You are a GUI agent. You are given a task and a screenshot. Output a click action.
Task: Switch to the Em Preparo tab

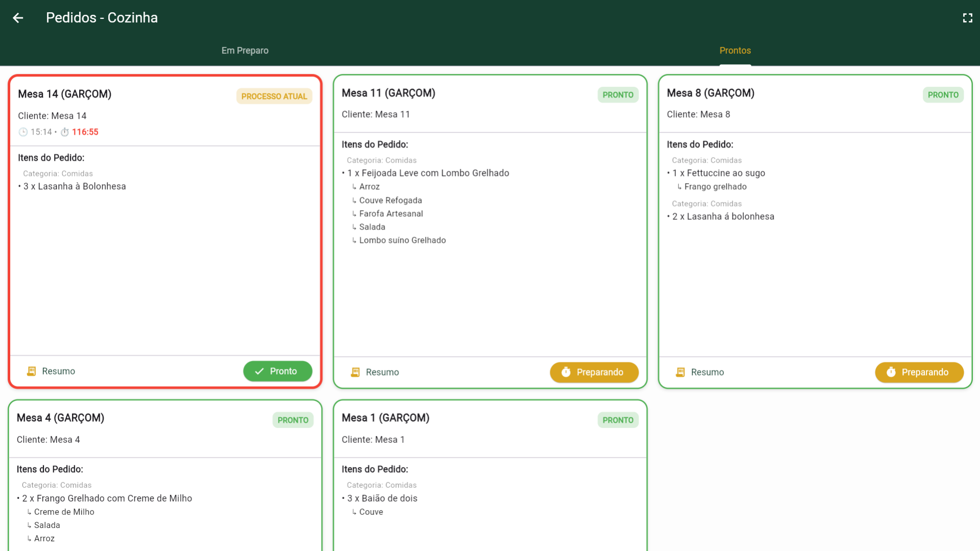[245, 51]
